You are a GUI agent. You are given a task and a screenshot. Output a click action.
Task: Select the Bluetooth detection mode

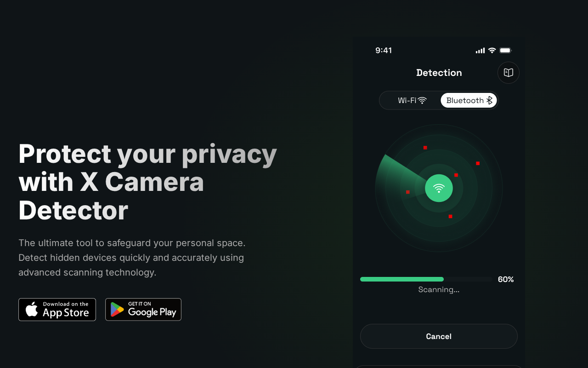pyautogui.click(x=469, y=100)
